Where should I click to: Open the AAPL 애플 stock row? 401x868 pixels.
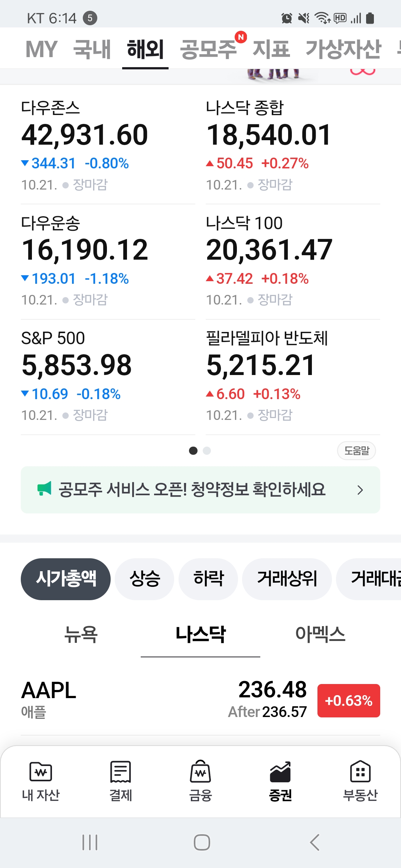tap(200, 700)
